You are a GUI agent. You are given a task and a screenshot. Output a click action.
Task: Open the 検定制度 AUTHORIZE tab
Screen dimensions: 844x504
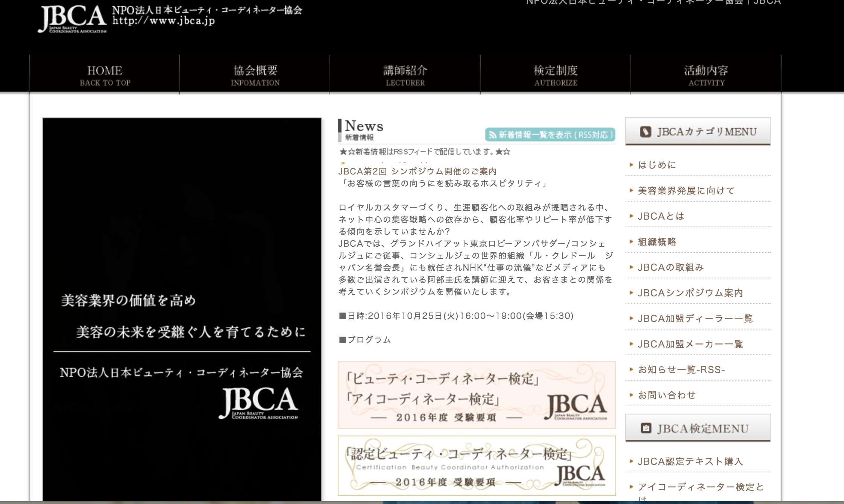(x=556, y=75)
